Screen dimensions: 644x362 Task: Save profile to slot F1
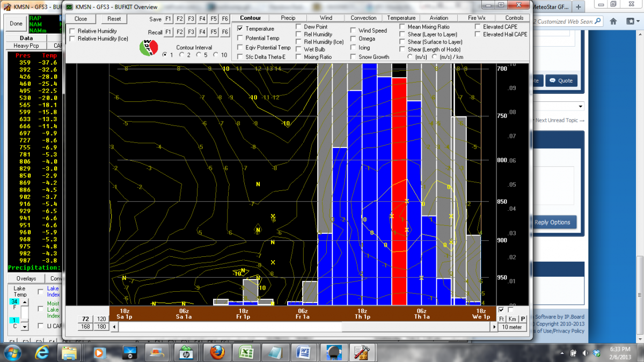[x=169, y=19]
